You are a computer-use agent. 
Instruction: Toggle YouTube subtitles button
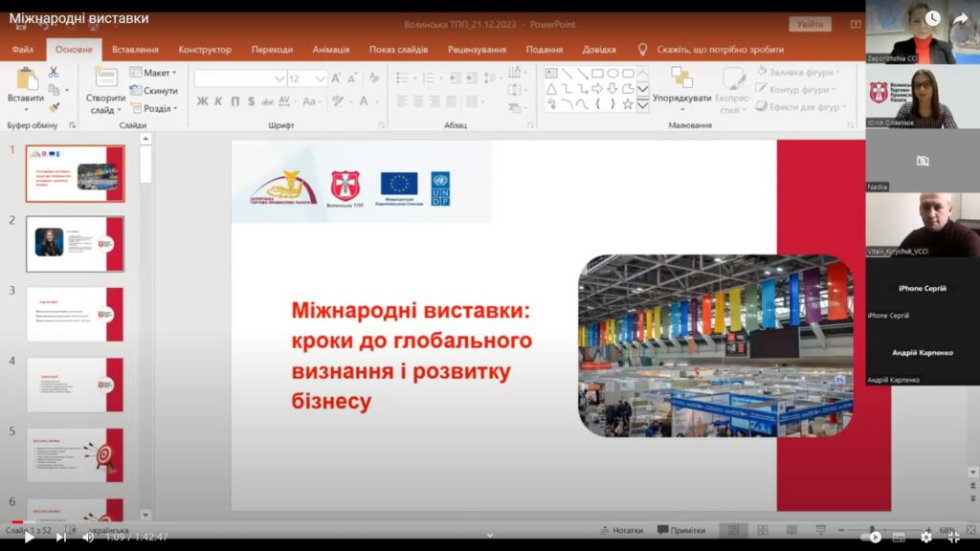[900, 538]
